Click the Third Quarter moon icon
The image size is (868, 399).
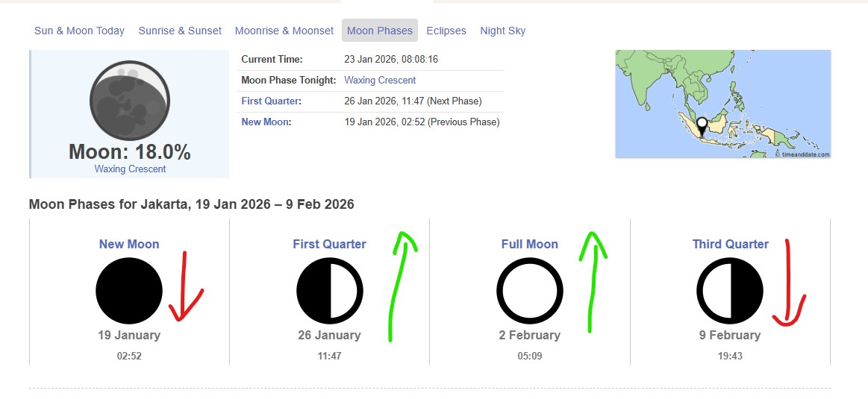coord(730,291)
